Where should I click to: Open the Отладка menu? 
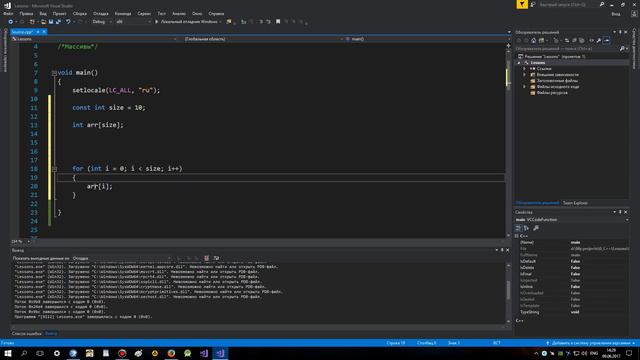coord(100,13)
